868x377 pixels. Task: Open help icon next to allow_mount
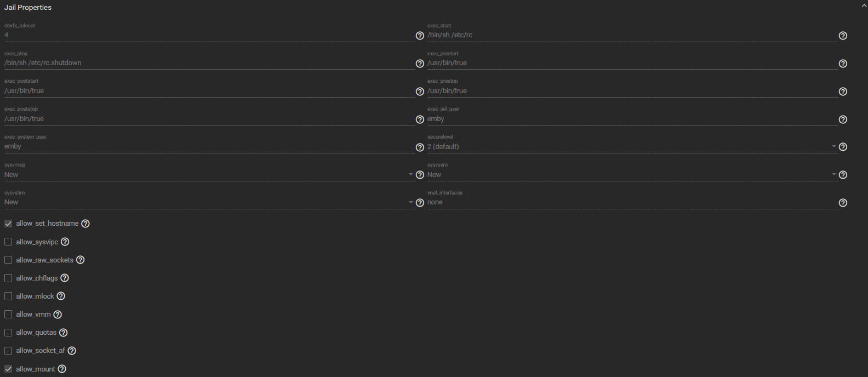click(62, 369)
